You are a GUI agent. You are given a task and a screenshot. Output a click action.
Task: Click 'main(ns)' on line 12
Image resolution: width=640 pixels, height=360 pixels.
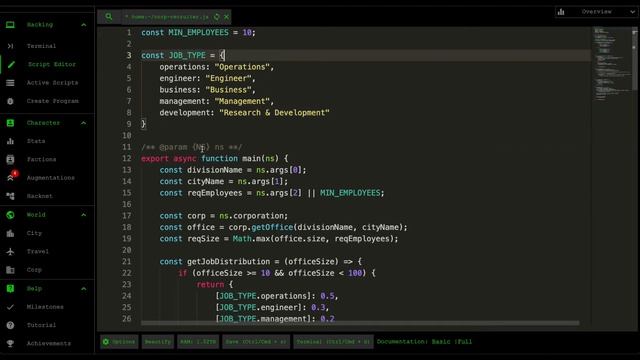[x=260, y=158]
